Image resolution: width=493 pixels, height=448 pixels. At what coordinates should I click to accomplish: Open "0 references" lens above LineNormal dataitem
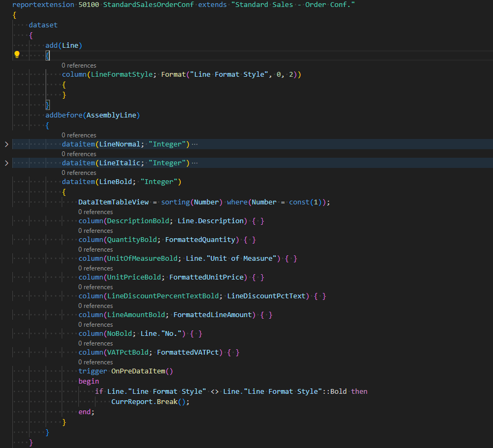(79, 135)
